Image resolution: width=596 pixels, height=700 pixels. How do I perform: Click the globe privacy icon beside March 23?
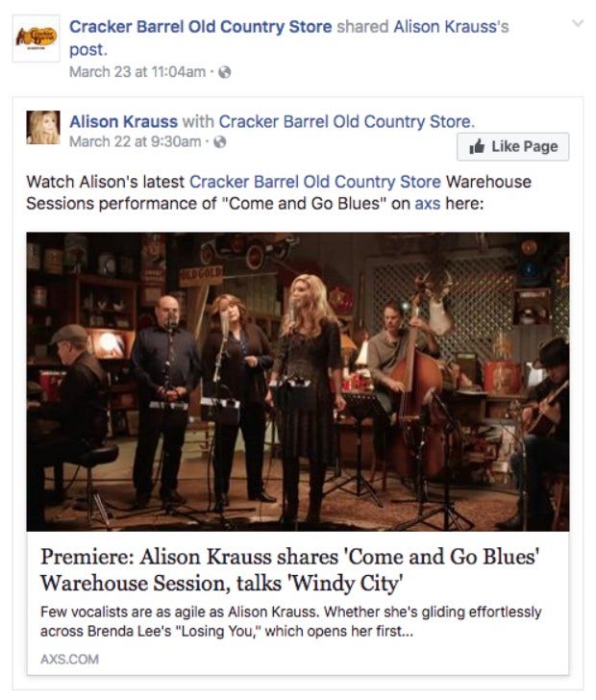225,72
